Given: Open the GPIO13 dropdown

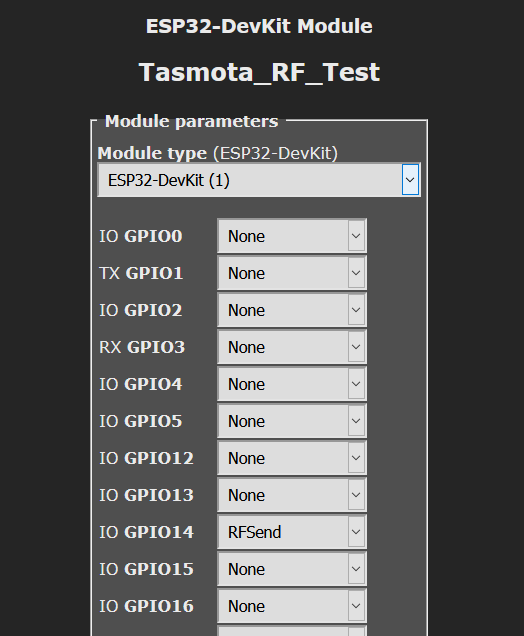Looking at the screenshot, I should pyautogui.click(x=292, y=495).
